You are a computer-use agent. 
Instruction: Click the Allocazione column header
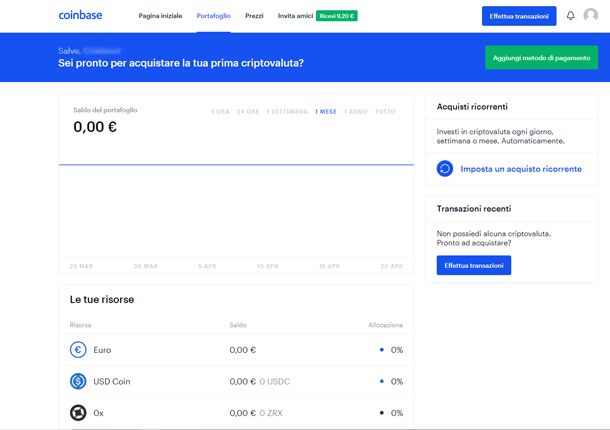coord(386,325)
